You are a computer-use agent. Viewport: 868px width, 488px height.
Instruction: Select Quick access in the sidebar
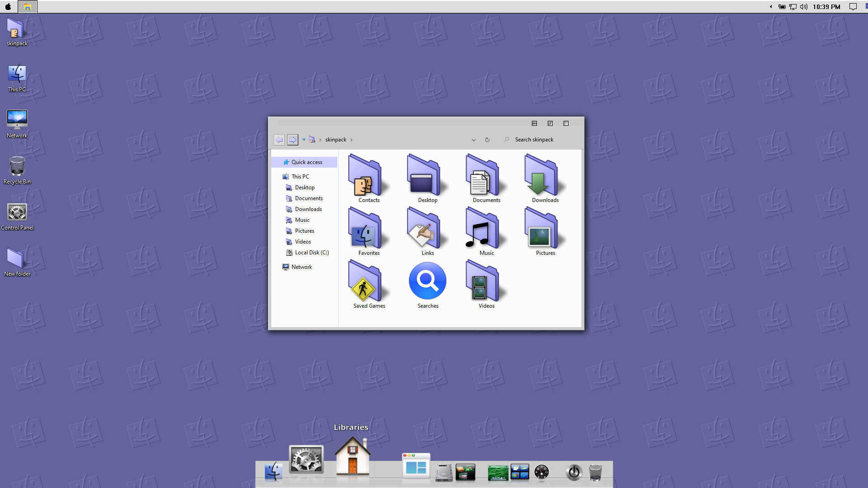click(307, 162)
